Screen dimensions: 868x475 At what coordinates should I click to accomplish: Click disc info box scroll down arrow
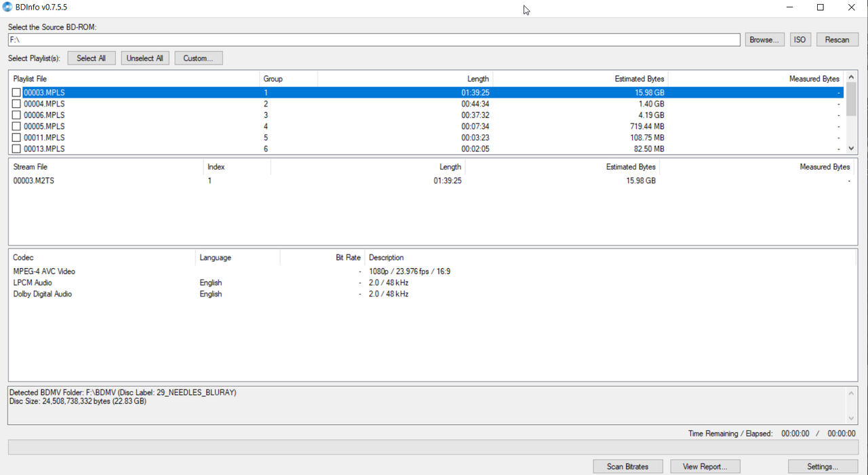point(851,418)
